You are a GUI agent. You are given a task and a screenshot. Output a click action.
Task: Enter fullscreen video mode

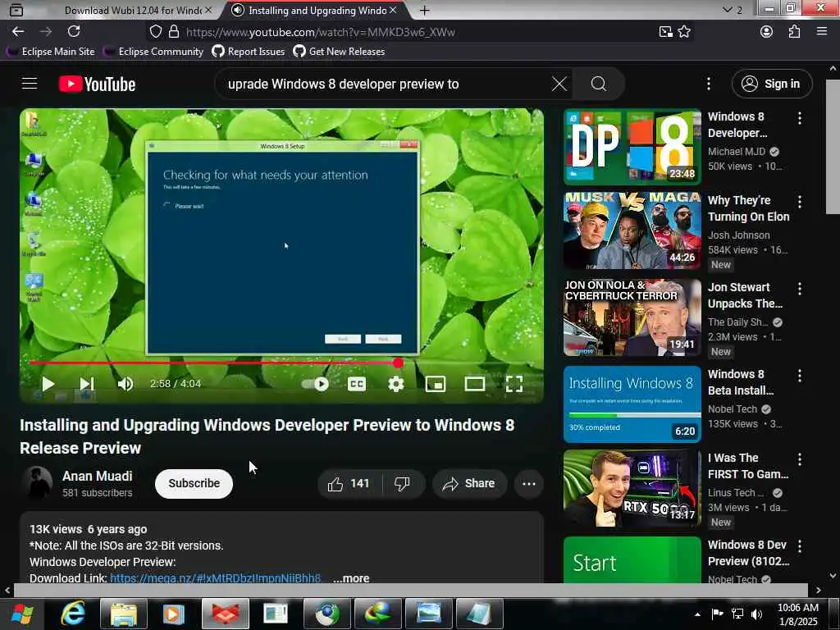point(514,384)
